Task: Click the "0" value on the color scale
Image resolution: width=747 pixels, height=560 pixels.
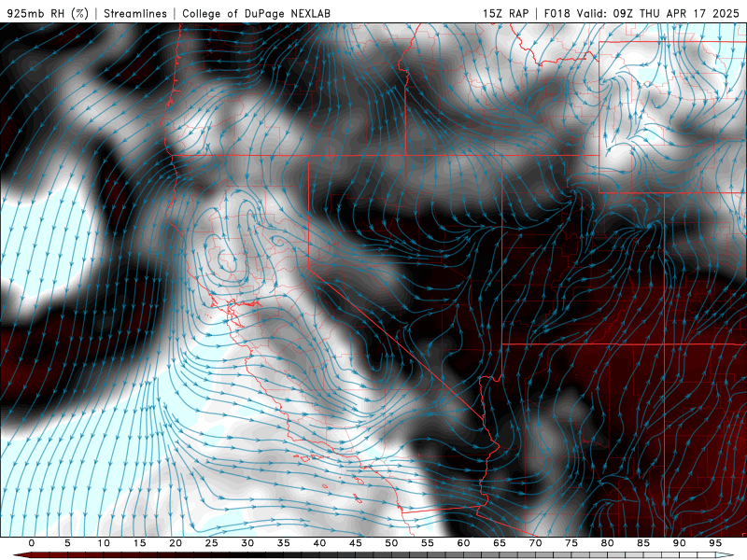Action: 32,543
